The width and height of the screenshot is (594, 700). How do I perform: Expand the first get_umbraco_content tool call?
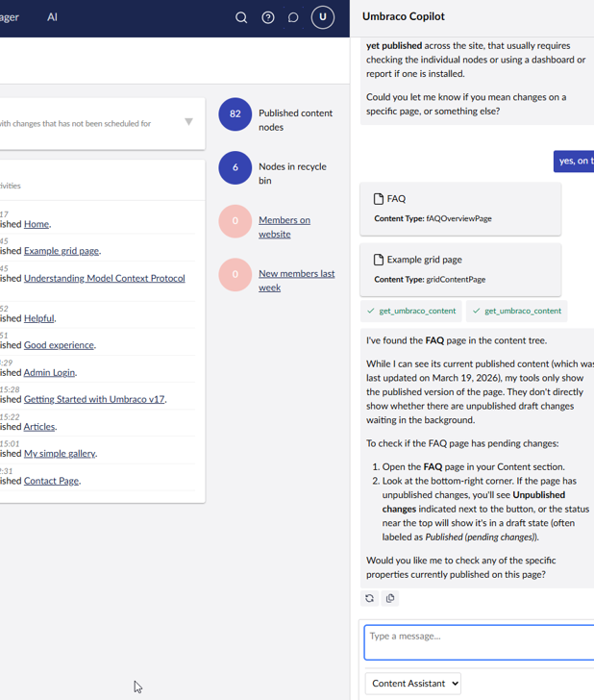point(411,311)
